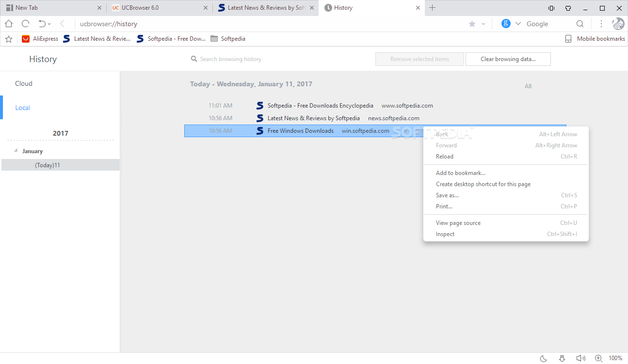Choose Create desktop shortcut for this page

pos(506,184)
